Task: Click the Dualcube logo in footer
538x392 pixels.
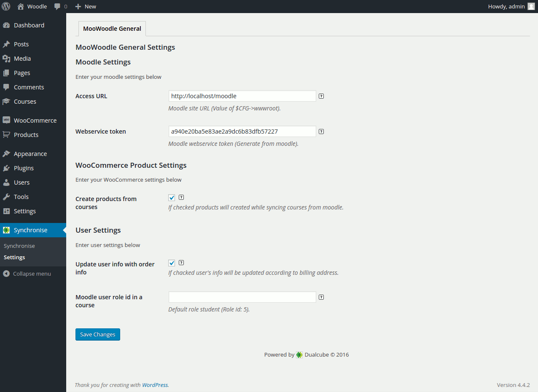Action: coord(299,355)
